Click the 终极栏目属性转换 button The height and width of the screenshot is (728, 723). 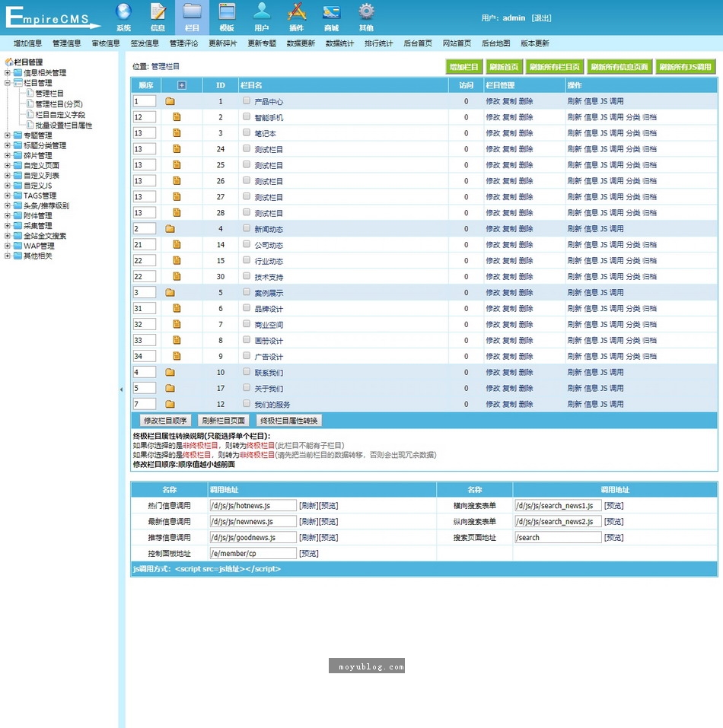[x=289, y=421]
